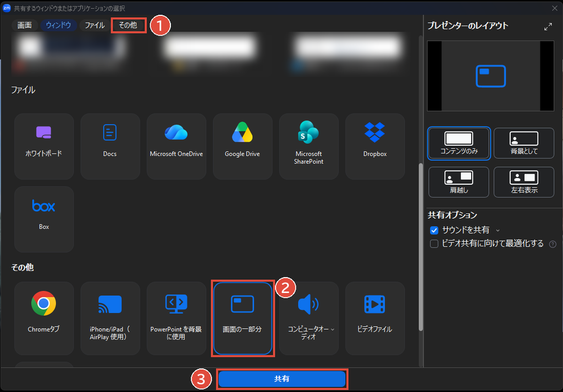The image size is (563, 392).
Task: Click the その他 section heading
Action: (22, 268)
